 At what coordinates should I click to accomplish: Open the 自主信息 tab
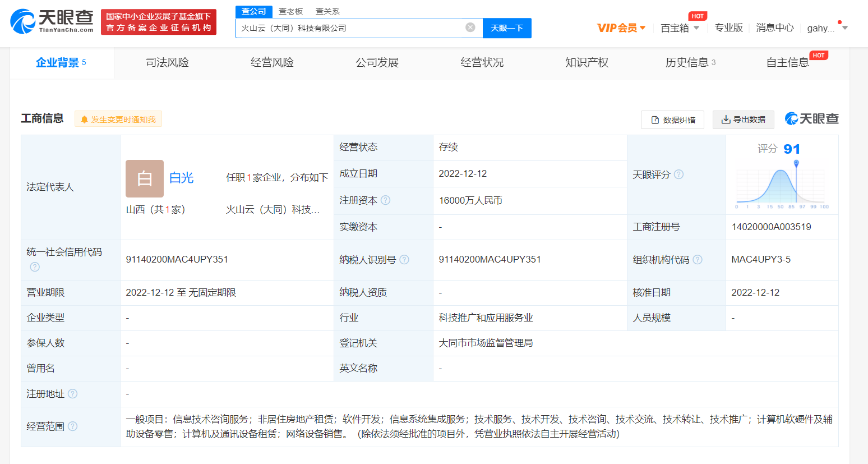(x=788, y=63)
